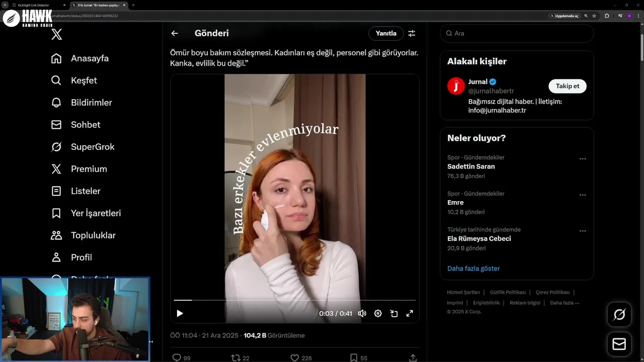Open more options for Emre trend

coord(583,195)
